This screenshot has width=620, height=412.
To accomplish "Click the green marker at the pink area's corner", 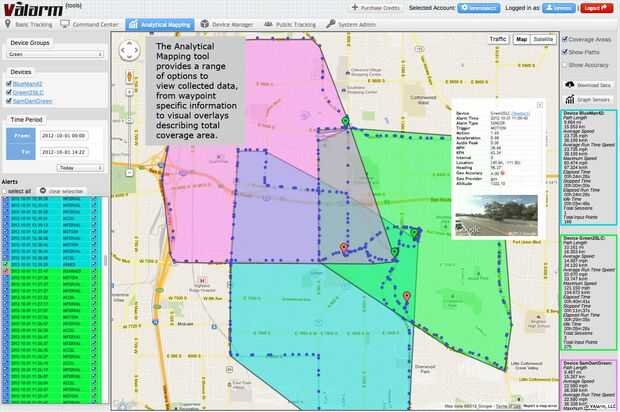I will [x=346, y=121].
